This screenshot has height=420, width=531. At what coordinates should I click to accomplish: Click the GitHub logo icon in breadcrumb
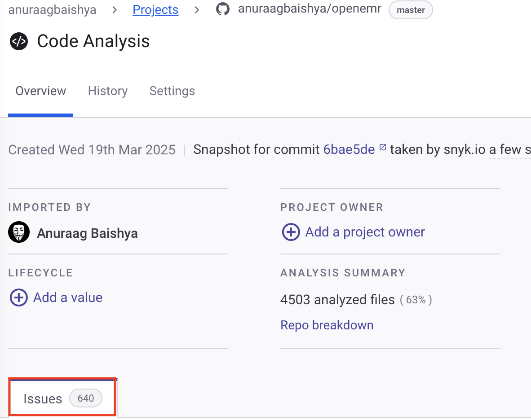click(223, 9)
